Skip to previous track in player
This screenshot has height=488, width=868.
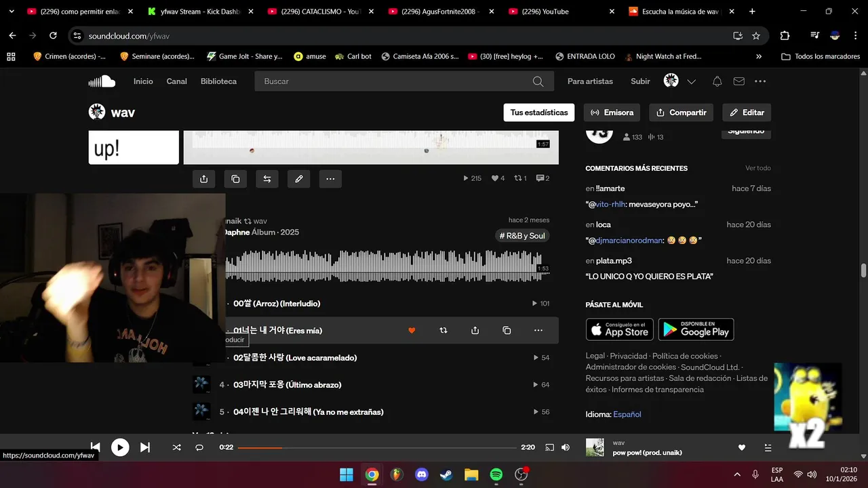click(x=95, y=447)
